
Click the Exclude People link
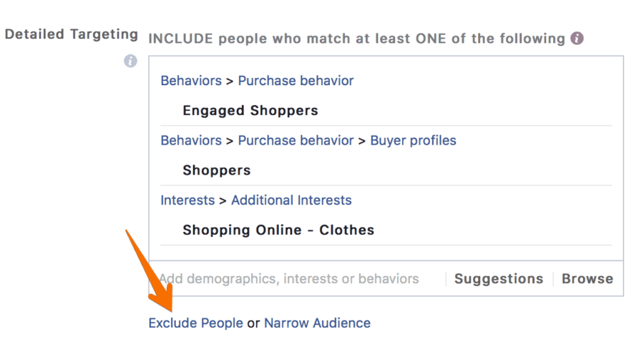[196, 323]
